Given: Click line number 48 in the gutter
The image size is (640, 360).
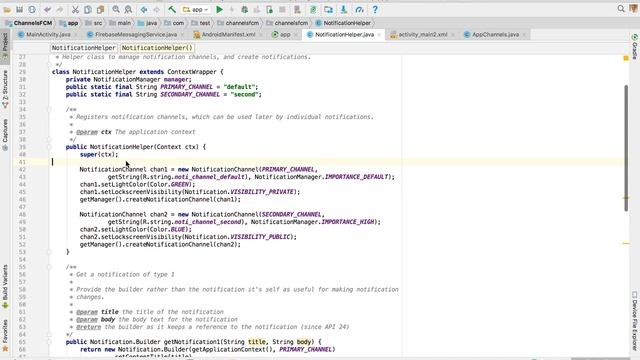Looking at the screenshot, I should (x=22, y=214).
